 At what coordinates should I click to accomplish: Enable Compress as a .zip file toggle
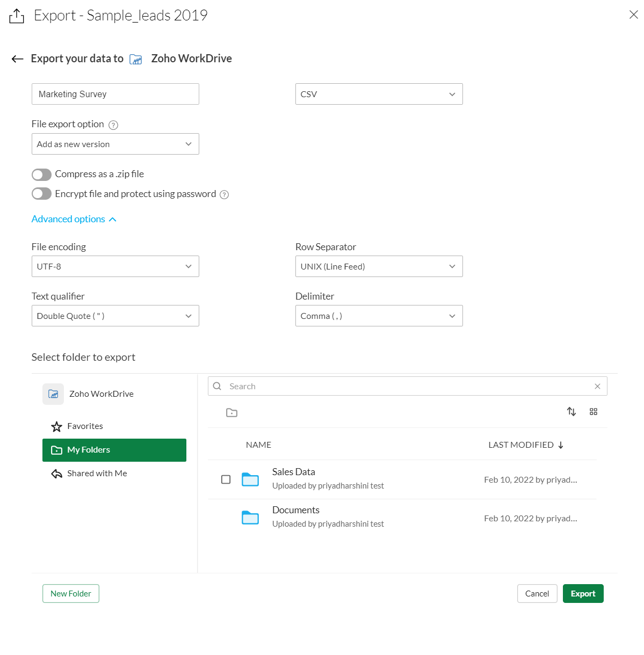[41, 174]
